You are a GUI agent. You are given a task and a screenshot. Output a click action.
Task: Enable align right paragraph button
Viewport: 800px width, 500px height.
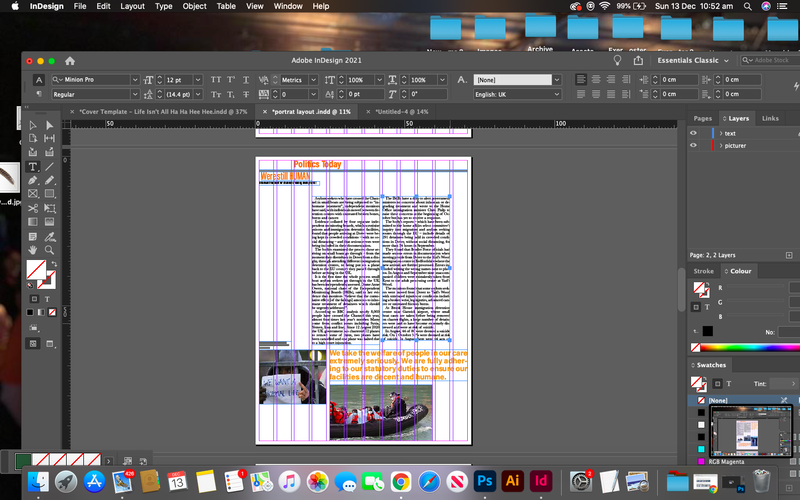pyautogui.click(x=611, y=80)
